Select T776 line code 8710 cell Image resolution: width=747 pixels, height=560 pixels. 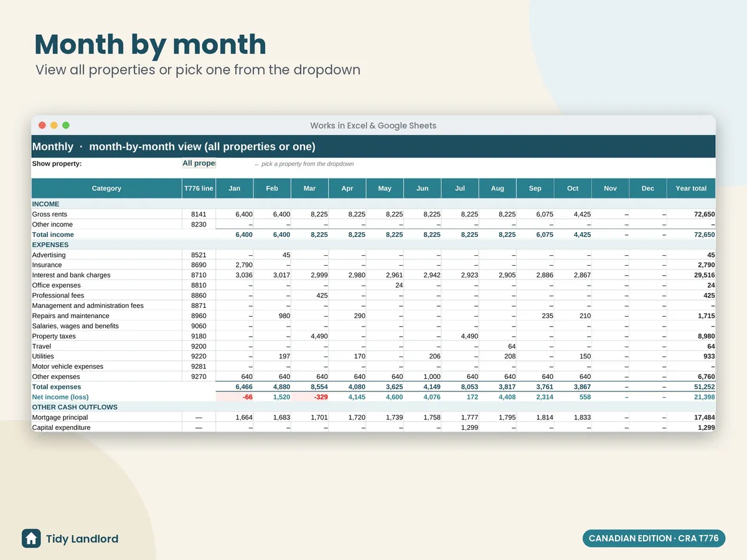pos(199,275)
